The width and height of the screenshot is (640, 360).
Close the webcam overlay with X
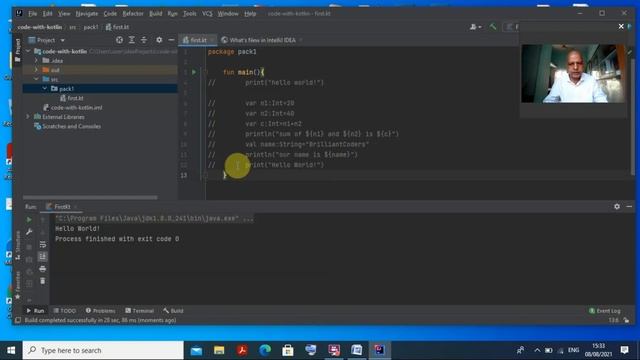621,26
